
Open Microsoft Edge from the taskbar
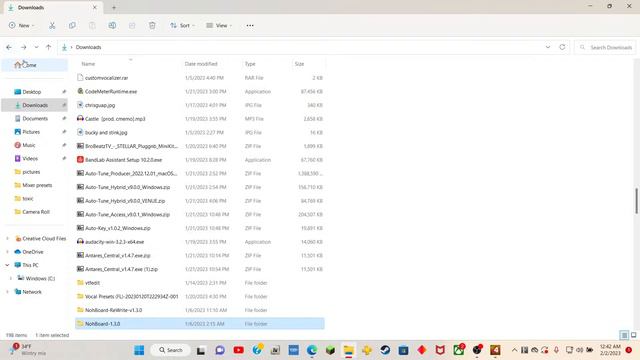[312, 350]
